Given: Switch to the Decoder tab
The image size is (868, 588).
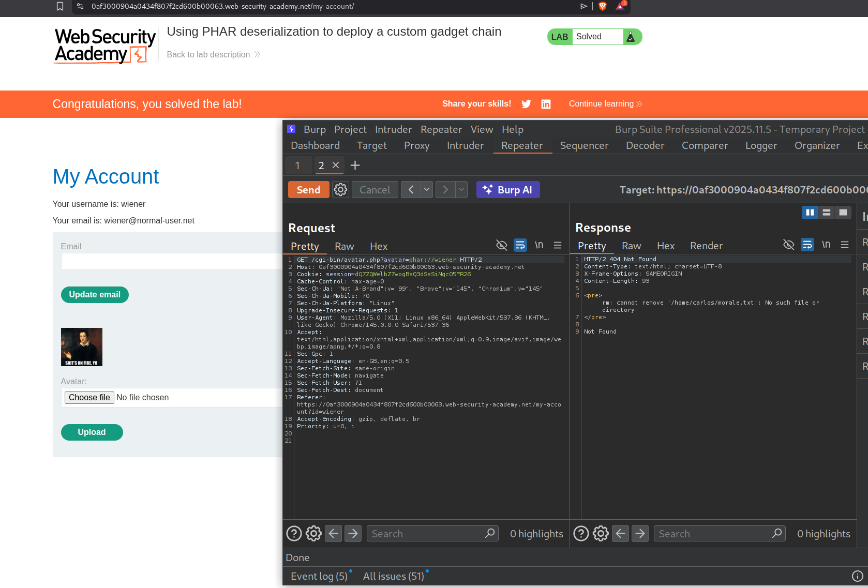Looking at the screenshot, I should tap(645, 146).
